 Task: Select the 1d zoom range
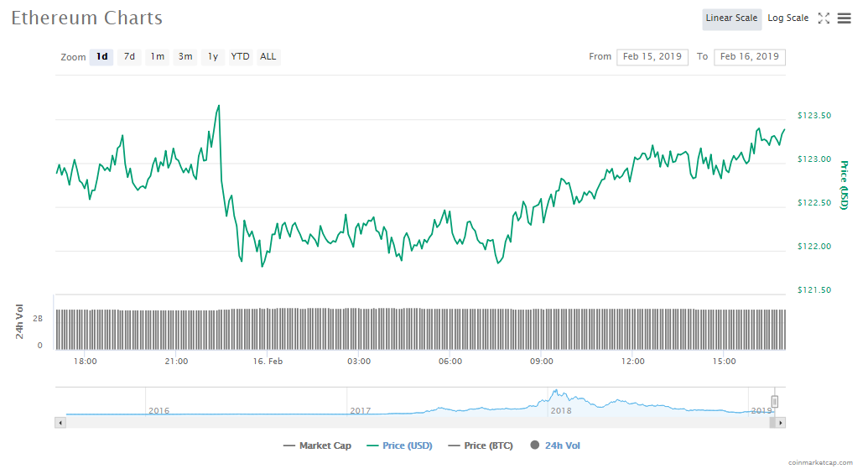101,57
